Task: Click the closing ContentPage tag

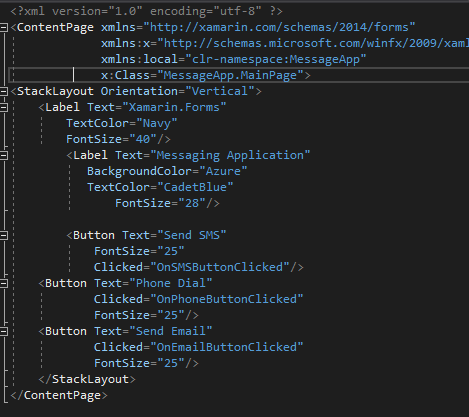Action: coord(59,395)
